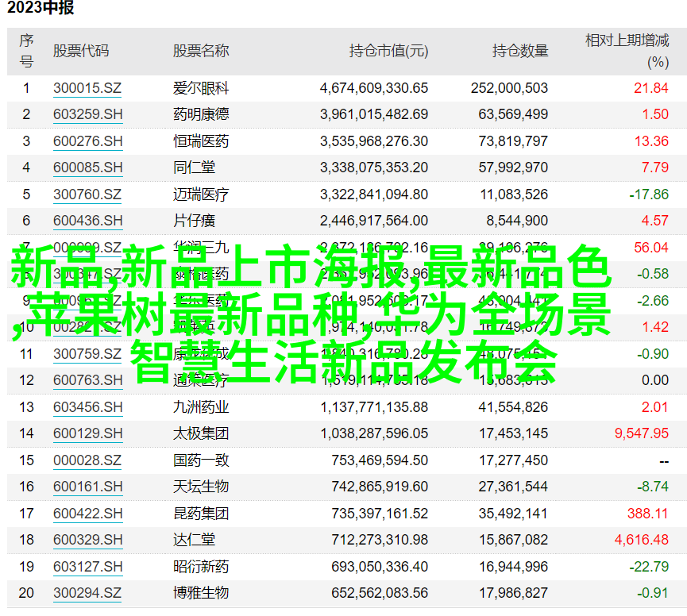Click market value 3,961,015,482.69
This screenshot has height=616, width=687.
pos(374,115)
